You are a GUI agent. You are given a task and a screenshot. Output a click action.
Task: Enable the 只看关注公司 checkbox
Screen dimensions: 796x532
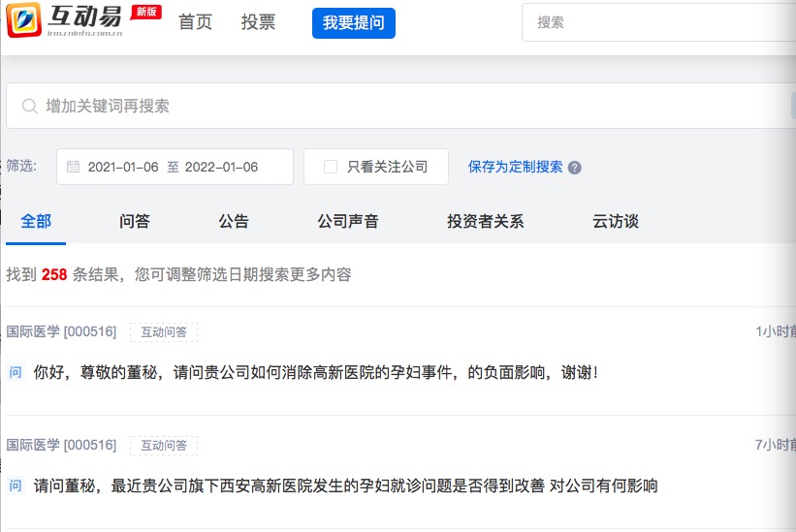(x=331, y=167)
